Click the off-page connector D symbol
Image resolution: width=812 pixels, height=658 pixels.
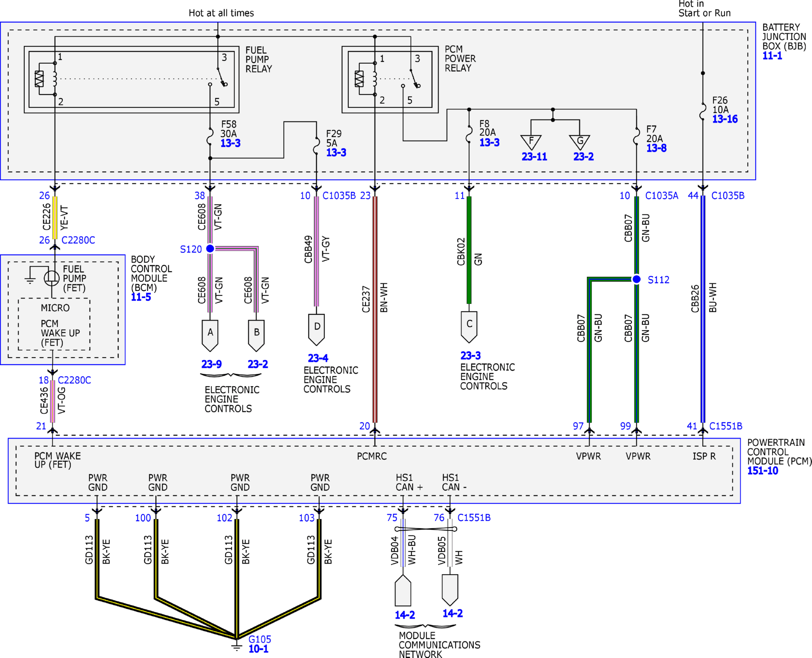coord(316,330)
